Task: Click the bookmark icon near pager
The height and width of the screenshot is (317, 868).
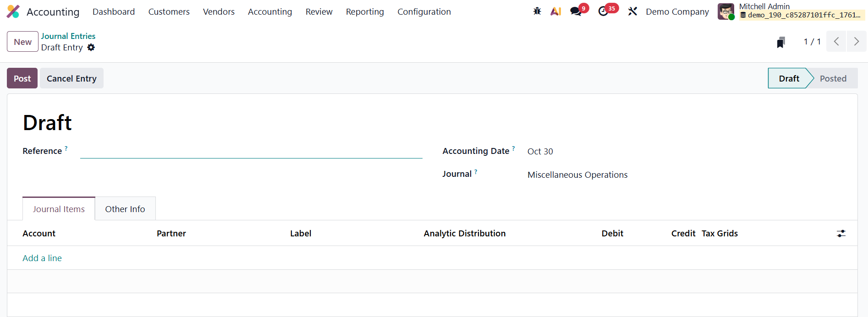Action: coord(781,42)
